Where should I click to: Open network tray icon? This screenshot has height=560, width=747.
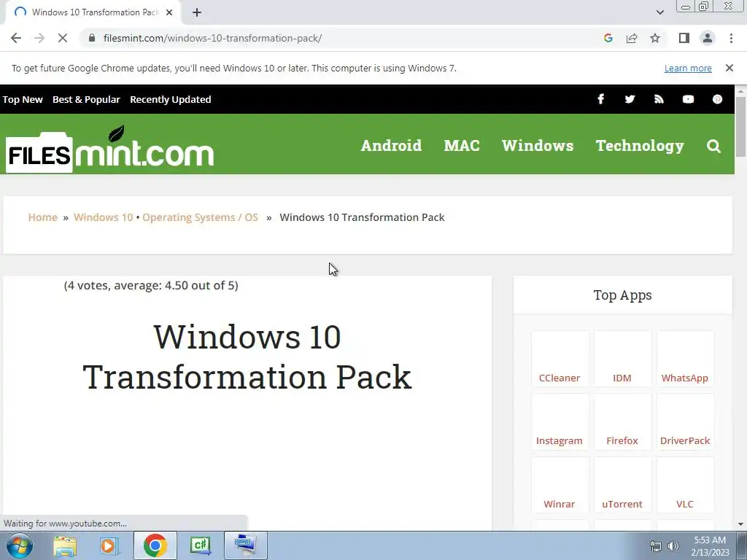pos(656,546)
